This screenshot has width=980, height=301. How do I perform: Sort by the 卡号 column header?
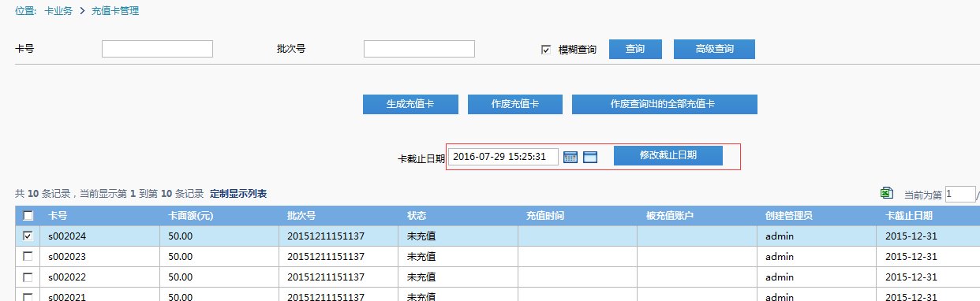click(x=58, y=215)
